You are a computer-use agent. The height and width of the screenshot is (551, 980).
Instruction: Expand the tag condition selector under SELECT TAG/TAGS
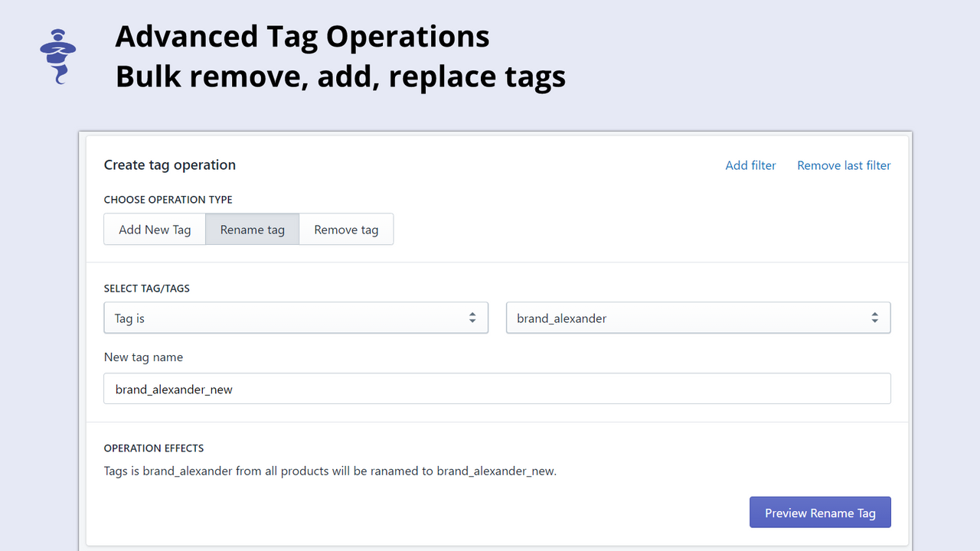[296, 318]
